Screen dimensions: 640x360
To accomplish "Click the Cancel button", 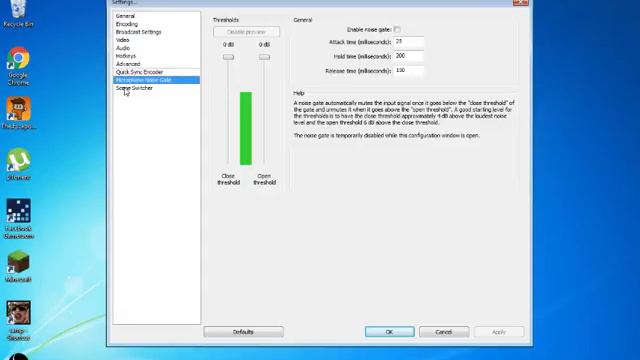I will [x=444, y=332].
